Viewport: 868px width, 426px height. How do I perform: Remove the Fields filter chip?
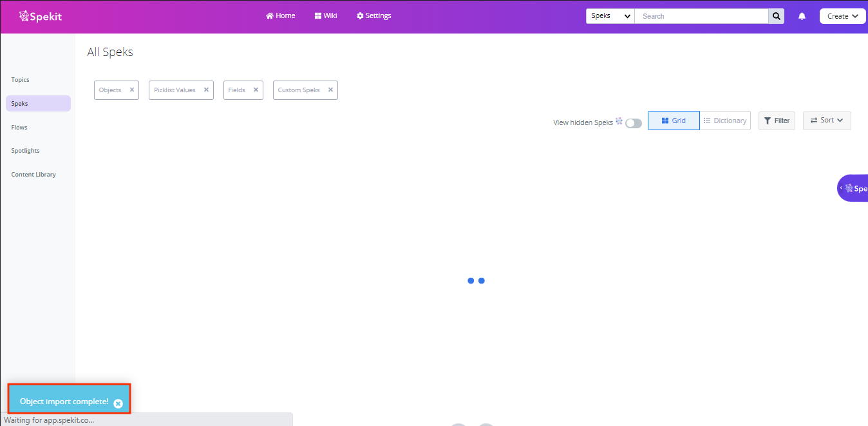coord(256,90)
